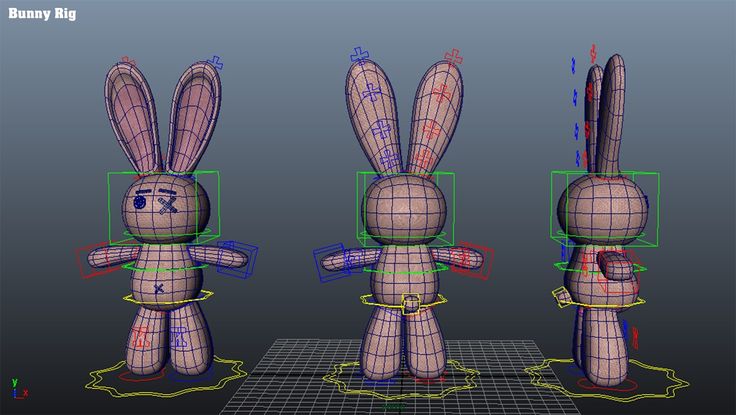Select blue cube hand control on back-view bunny
Image resolution: width=736 pixels, height=415 pixels.
pyautogui.click(x=332, y=261)
